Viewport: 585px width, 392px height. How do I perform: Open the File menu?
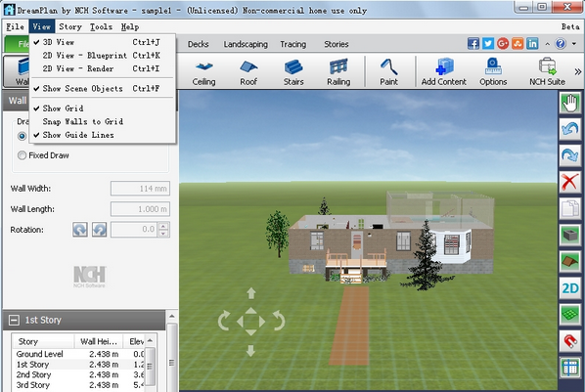click(15, 26)
